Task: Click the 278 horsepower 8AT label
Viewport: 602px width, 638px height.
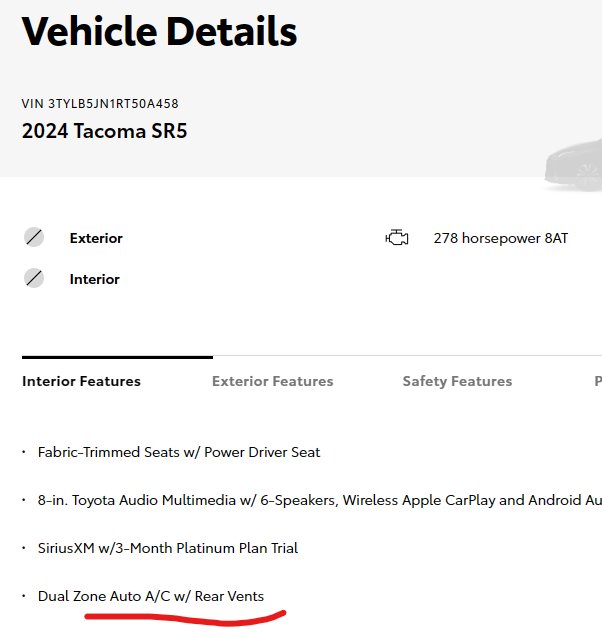Action: (x=500, y=238)
